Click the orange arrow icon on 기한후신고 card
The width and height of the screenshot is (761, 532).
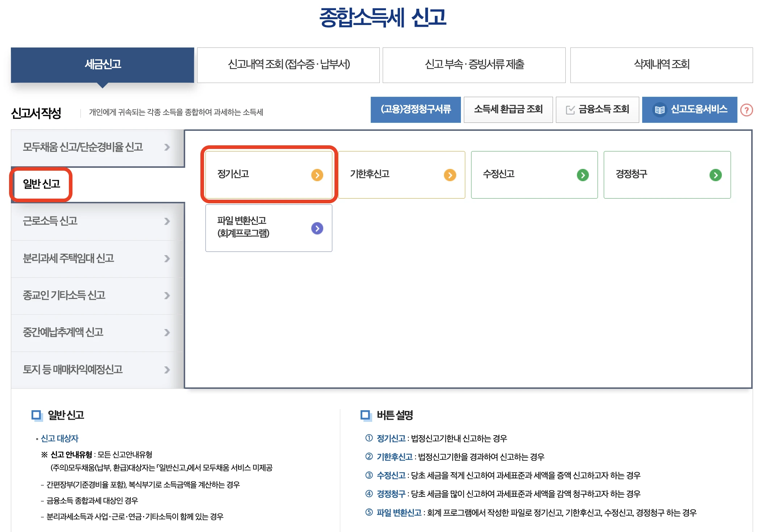coord(450,175)
